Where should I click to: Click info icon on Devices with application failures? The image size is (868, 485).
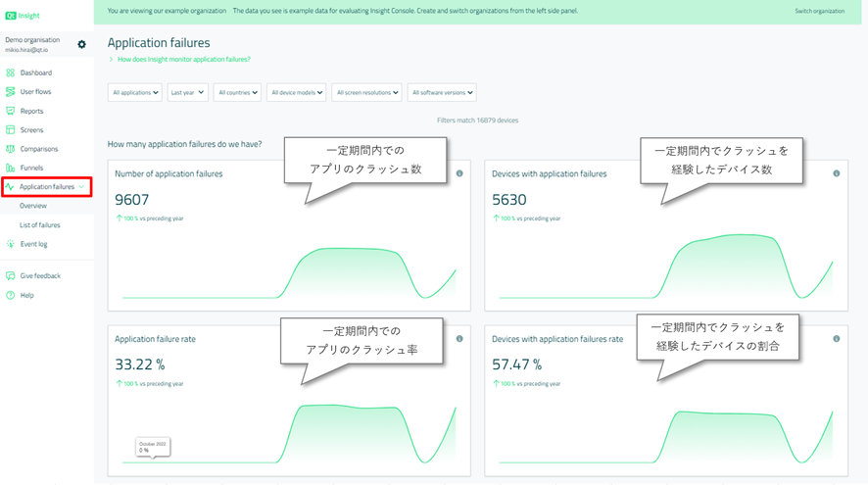point(836,173)
